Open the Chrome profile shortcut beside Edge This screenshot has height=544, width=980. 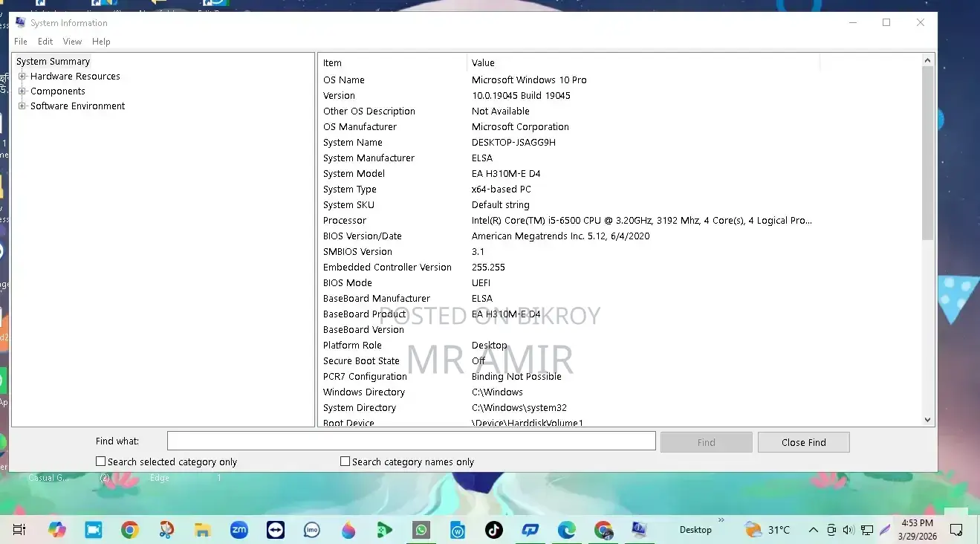click(603, 530)
